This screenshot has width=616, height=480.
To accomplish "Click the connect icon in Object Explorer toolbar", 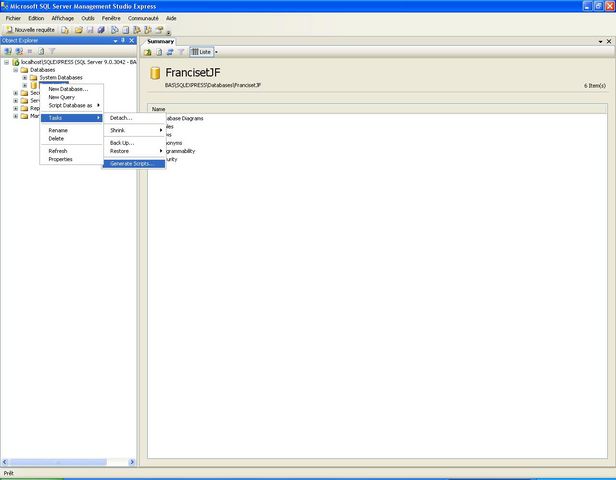I will click(7, 51).
